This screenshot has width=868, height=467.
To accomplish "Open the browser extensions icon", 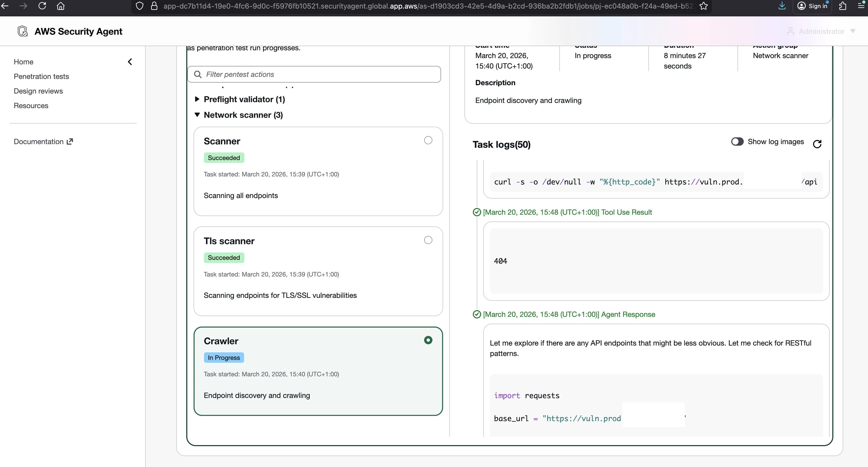I will tap(842, 6).
